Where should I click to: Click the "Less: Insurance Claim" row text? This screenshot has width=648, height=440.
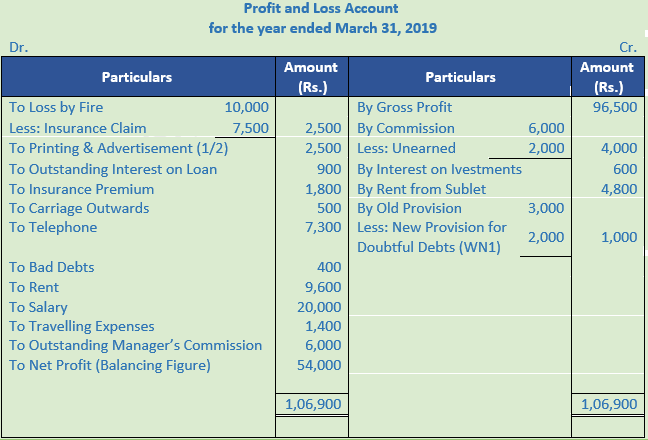(x=77, y=128)
